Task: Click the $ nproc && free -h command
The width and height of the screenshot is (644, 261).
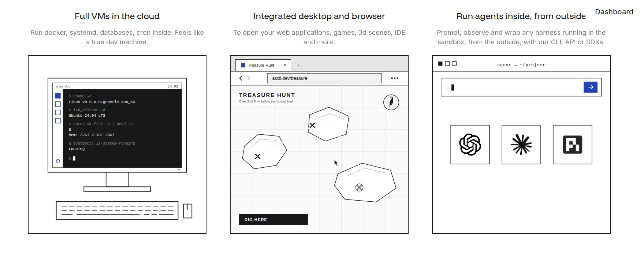Action: [101, 124]
